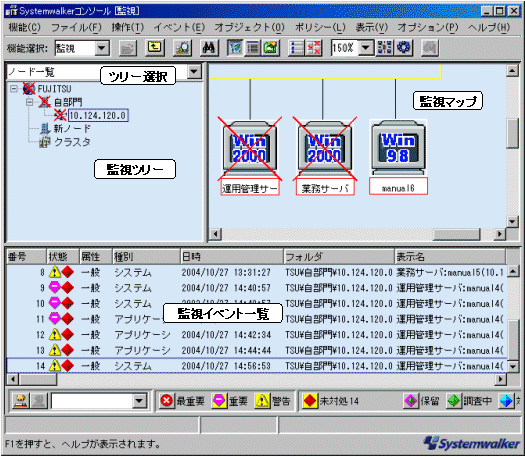The image size is (525, 457).
Task: Click the bulleted event list toolbar icon
Action: click(296, 48)
